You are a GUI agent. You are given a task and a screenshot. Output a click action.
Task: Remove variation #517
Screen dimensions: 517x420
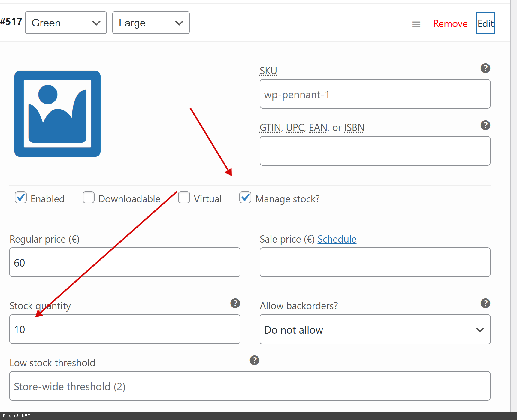(x=450, y=24)
